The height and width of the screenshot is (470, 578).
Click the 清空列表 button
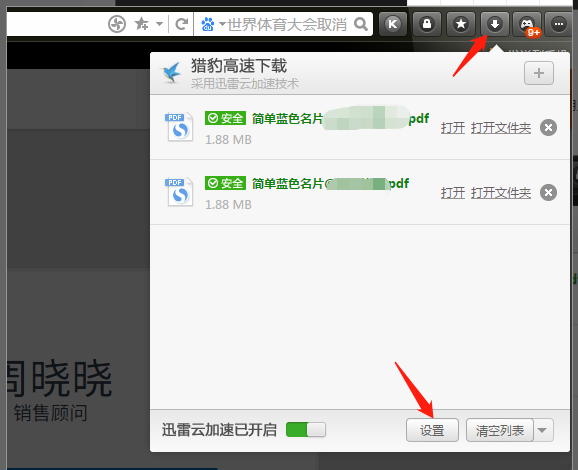(500, 430)
